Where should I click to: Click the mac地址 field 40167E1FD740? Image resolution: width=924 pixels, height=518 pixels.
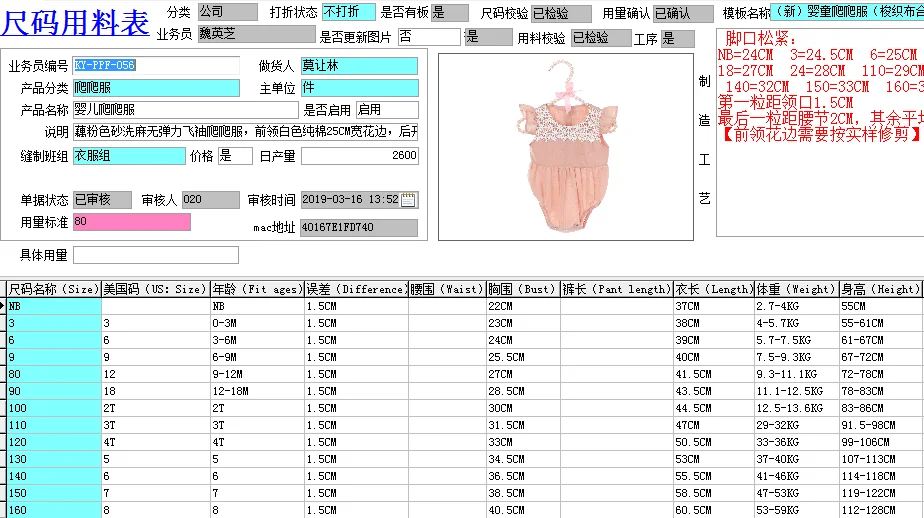point(359,227)
